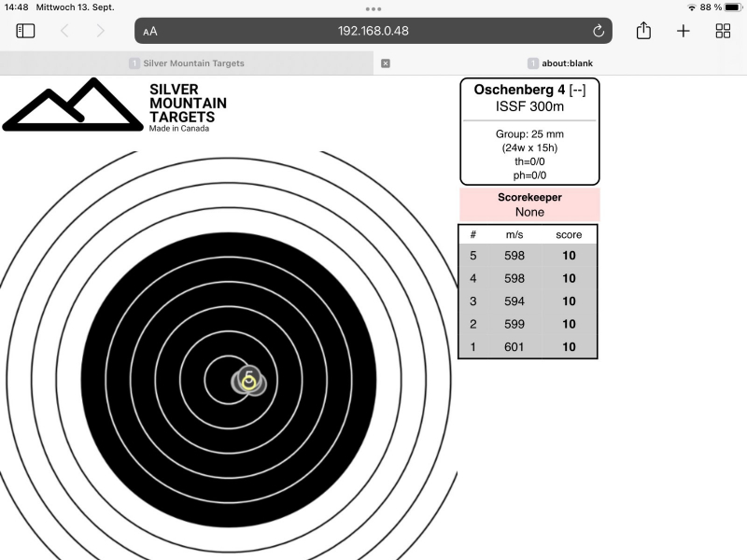Close the about:blank tab
Viewport: 747px width, 560px height.
(x=386, y=63)
